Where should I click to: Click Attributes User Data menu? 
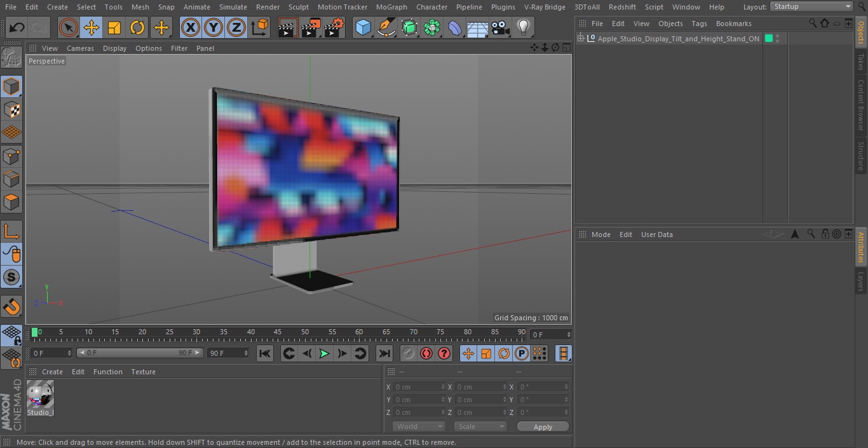pos(656,234)
